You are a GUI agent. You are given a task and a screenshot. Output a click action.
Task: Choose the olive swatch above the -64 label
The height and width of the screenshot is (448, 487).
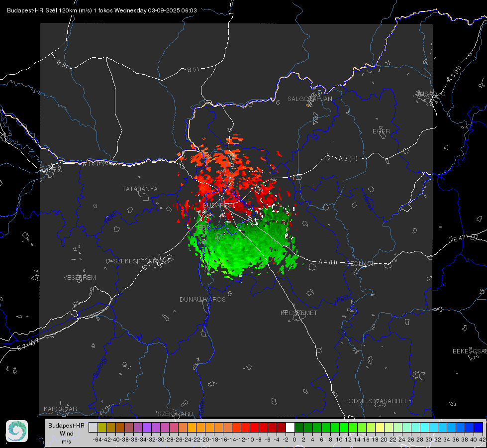coord(102,427)
